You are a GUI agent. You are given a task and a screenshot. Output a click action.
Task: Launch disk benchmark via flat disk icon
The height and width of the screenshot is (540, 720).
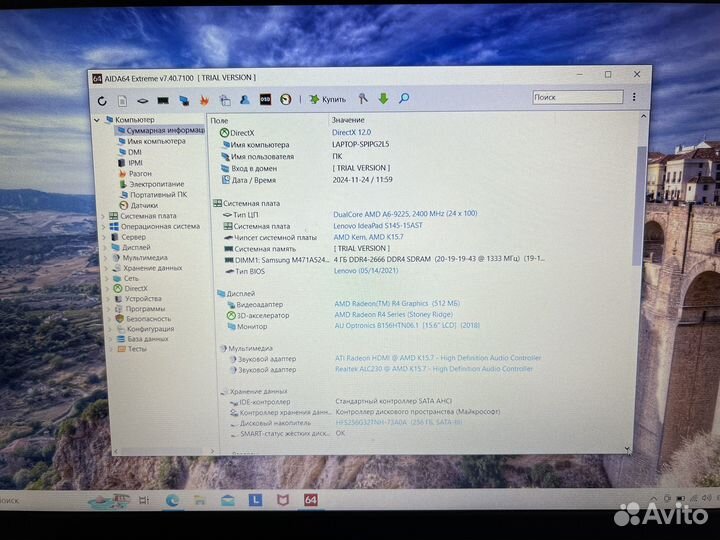click(142, 101)
